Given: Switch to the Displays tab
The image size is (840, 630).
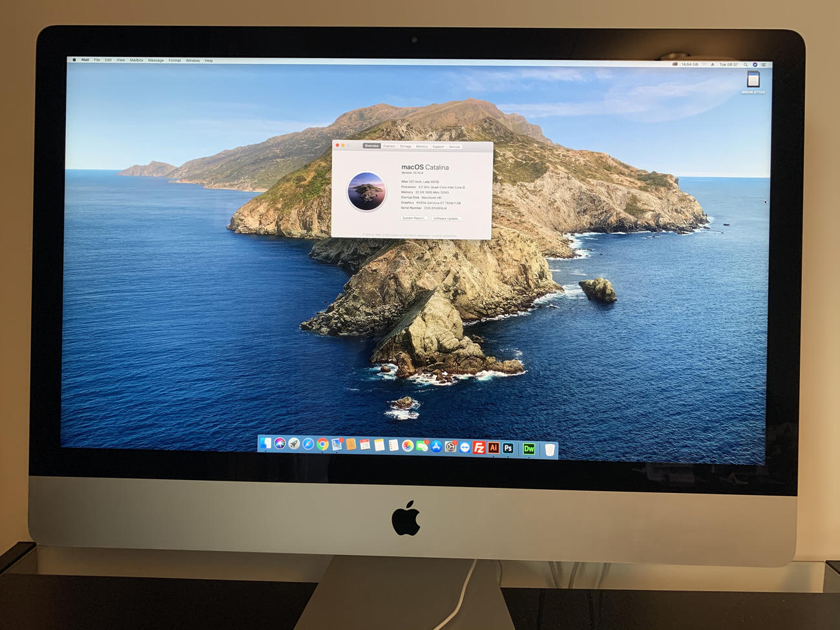Looking at the screenshot, I should [x=389, y=146].
